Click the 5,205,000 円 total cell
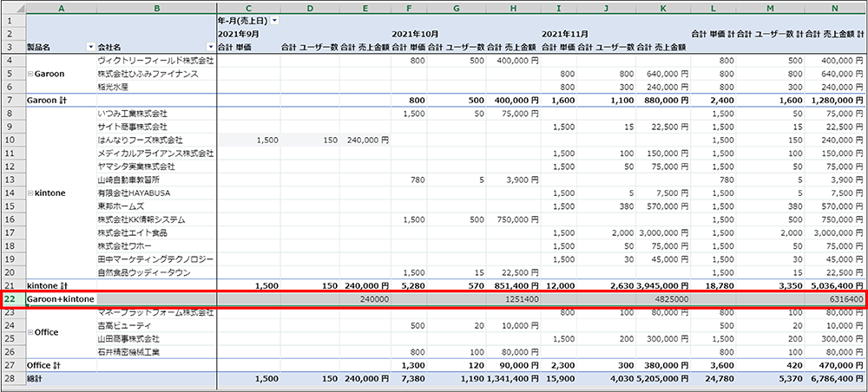The width and height of the screenshot is (868, 392). pyautogui.click(x=662, y=379)
